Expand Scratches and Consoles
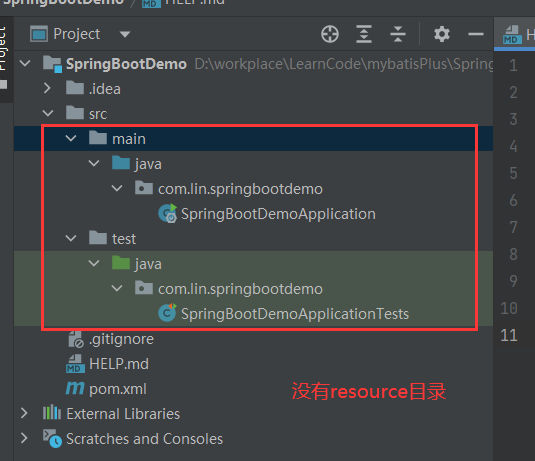Viewport: 535px width, 461px height. pos(24,438)
